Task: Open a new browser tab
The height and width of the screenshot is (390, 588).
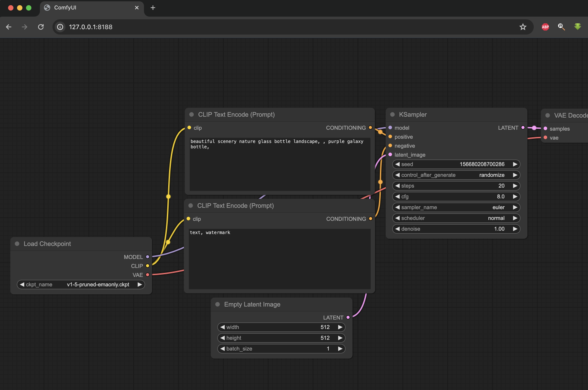Action: click(x=153, y=8)
